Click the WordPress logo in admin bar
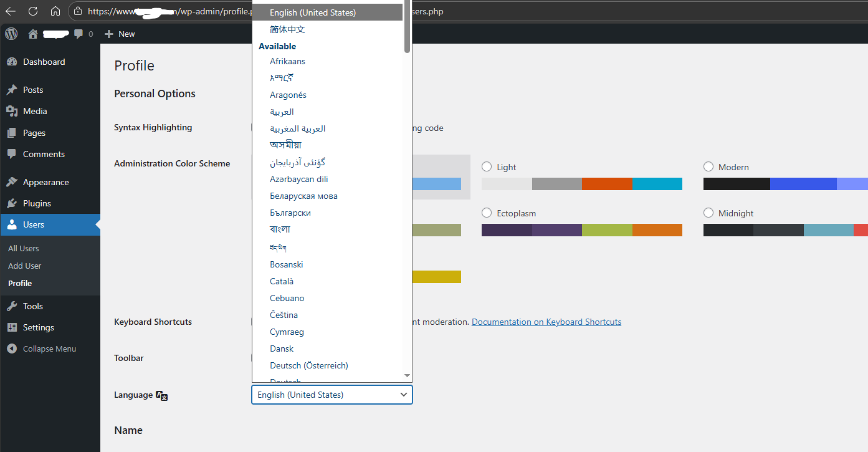The image size is (868, 452). [11, 34]
